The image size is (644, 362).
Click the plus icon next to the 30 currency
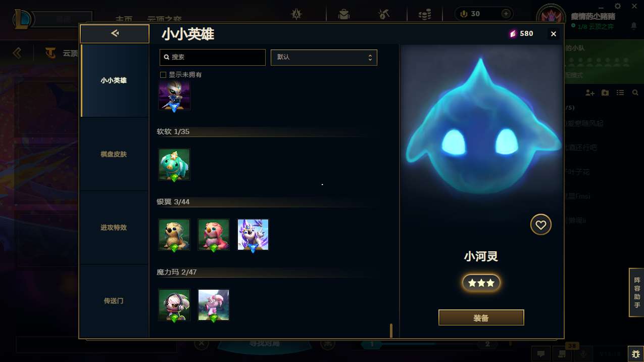pos(506,14)
